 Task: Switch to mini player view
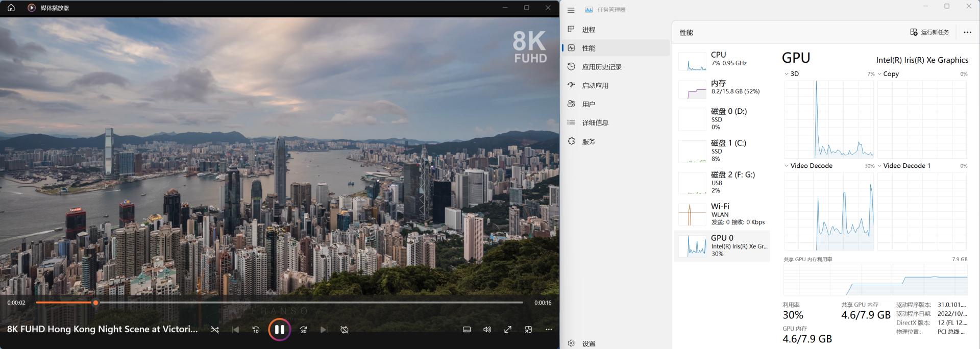528,330
